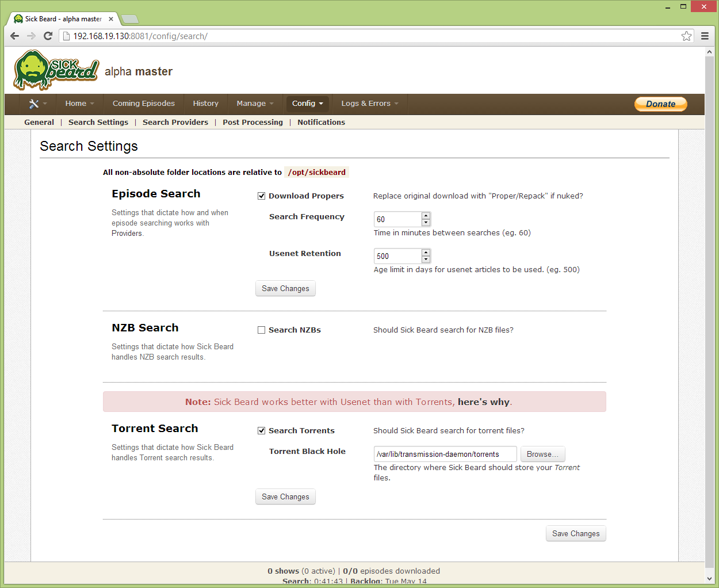Click the Sick Beard tab favicon
The image size is (719, 588).
[x=18, y=19]
